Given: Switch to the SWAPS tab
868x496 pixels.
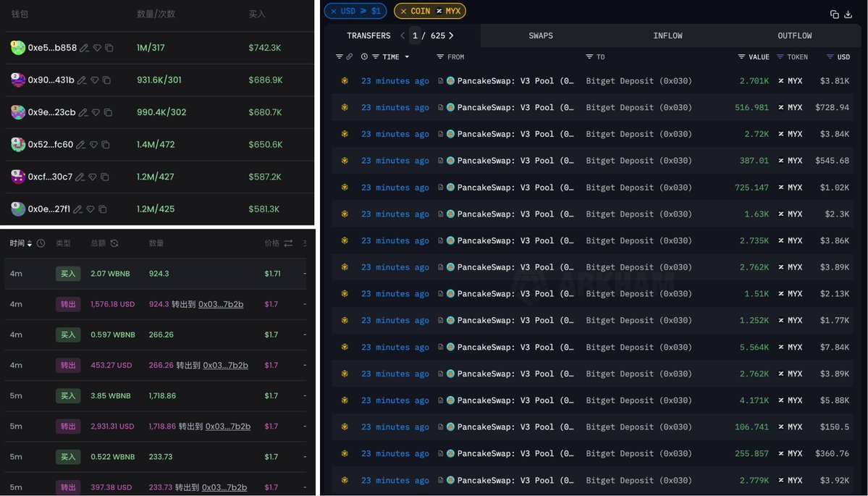Looking at the screenshot, I should point(541,35).
